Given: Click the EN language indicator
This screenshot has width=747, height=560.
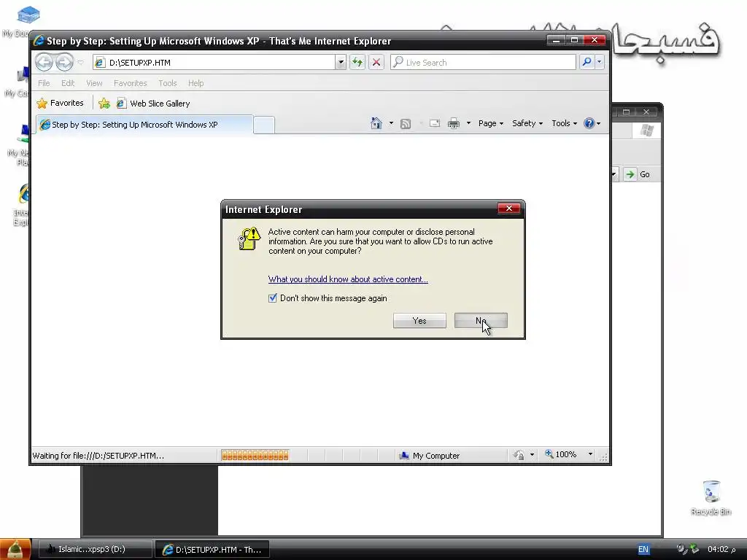Looking at the screenshot, I should coord(643,549).
